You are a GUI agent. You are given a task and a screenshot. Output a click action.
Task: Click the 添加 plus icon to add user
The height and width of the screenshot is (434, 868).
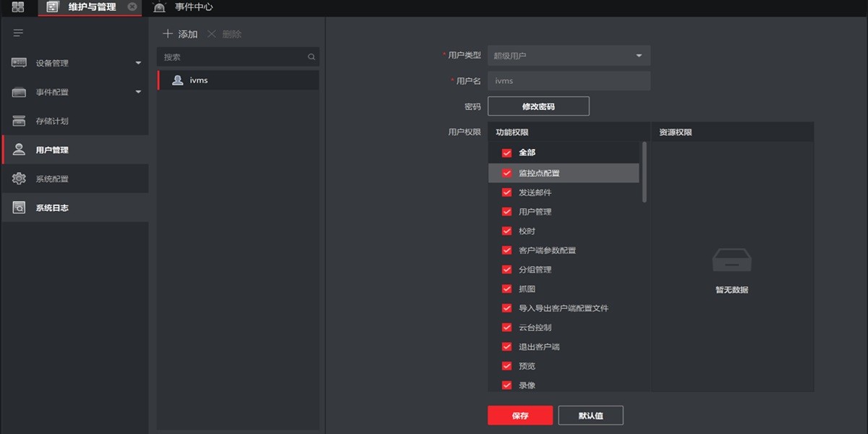pos(167,33)
